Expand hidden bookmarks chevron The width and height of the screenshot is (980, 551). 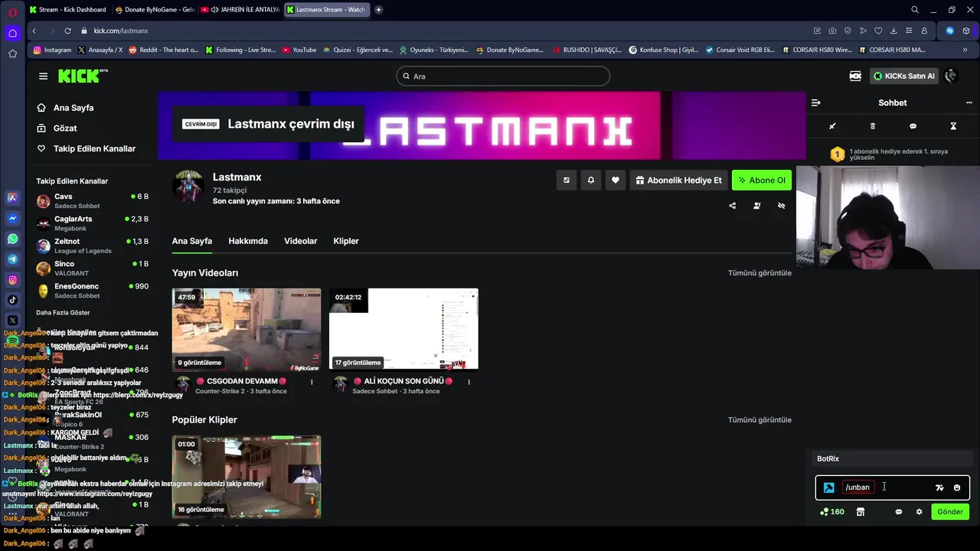pyautogui.click(x=965, y=50)
